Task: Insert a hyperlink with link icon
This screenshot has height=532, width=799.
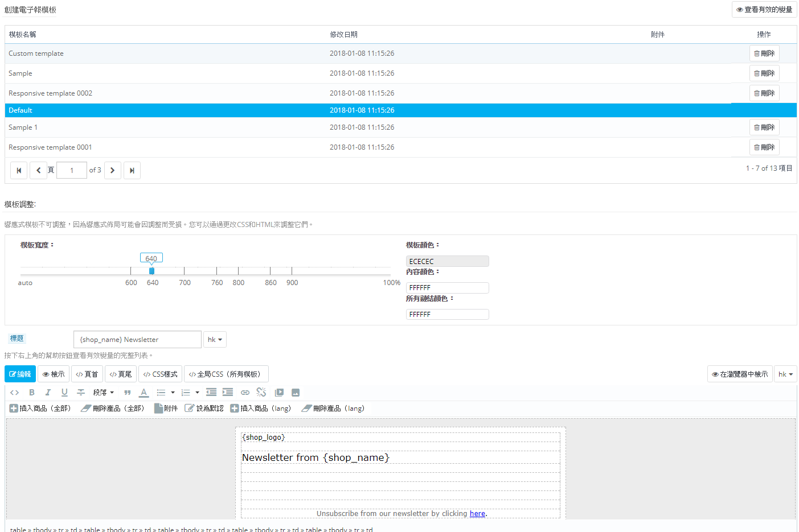Action: [x=245, y=393]
